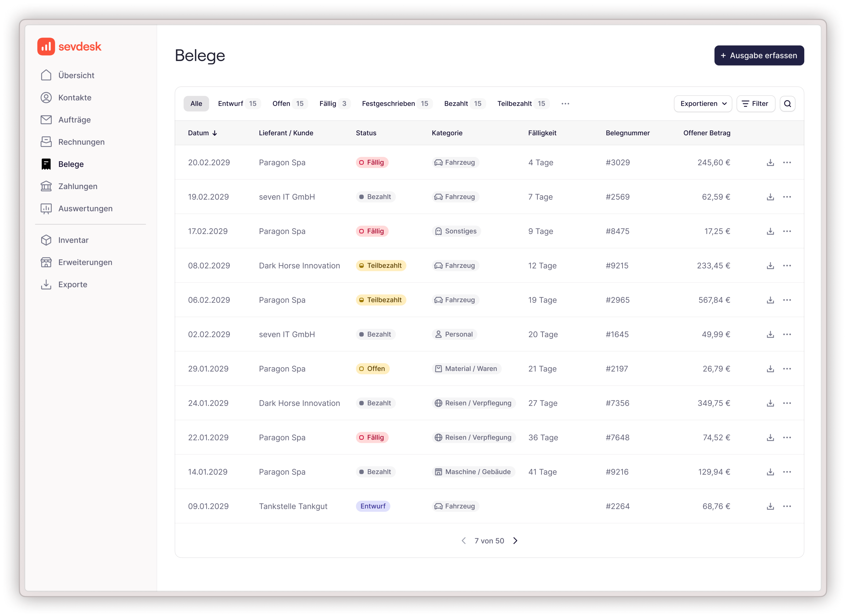Open Inventar in the sidebar
This screenshot has width=846, height=616.
click(x=73, y=240)
